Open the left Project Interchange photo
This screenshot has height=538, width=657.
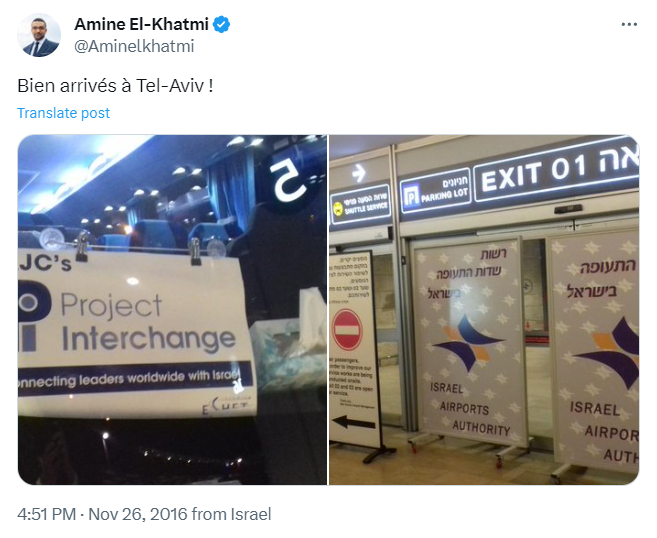click(172, 310)
